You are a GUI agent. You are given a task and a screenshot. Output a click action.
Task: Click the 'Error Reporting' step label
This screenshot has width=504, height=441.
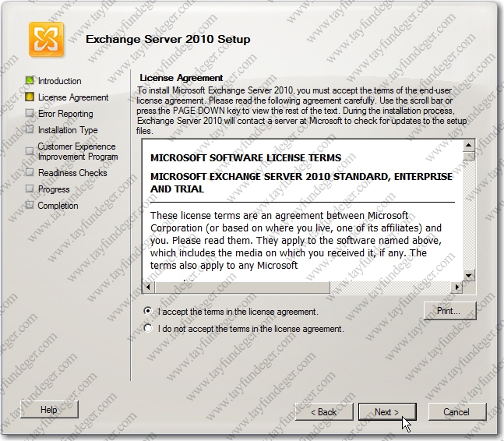tap(65, 114)
